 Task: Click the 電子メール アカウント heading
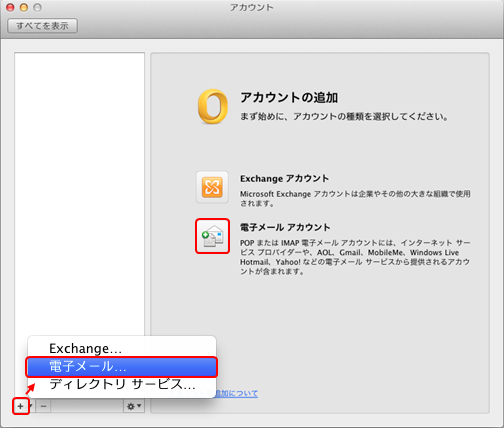(285, 227)
